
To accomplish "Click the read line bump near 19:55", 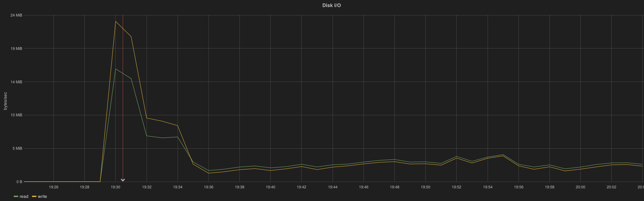I will (503, 155).
